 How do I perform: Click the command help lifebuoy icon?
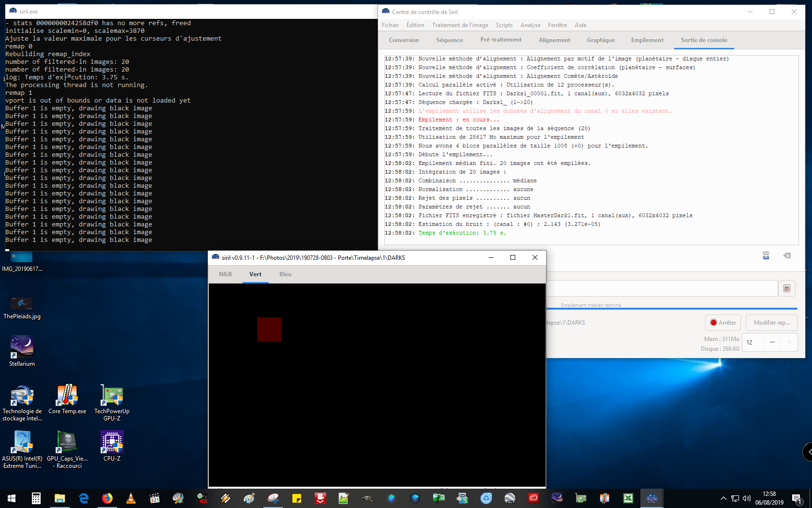pyautogui.click(x=787, y=288)
